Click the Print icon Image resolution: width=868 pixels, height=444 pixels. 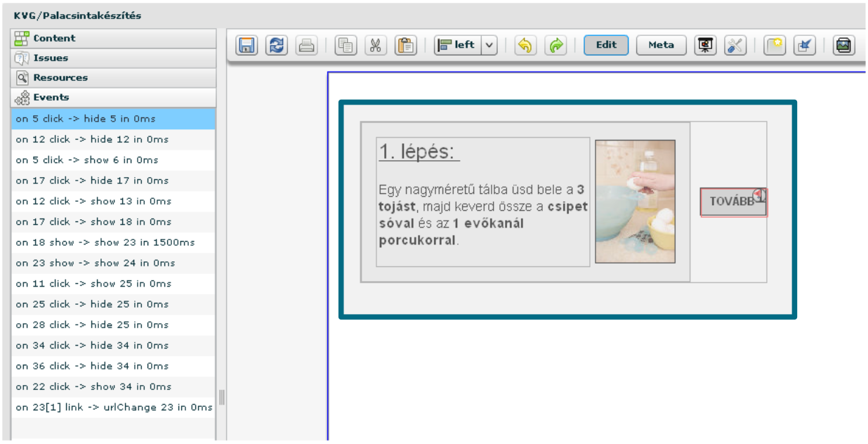click(306, 46)
